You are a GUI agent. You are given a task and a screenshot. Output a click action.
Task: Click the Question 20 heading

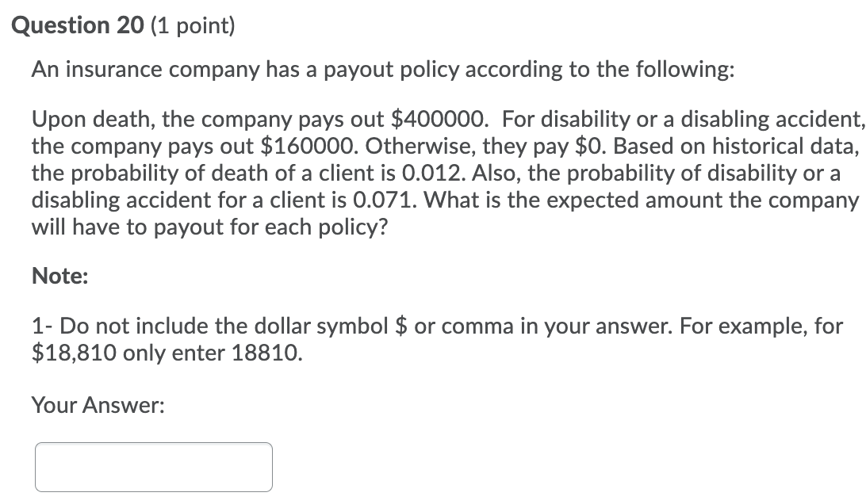coord(79,25)
